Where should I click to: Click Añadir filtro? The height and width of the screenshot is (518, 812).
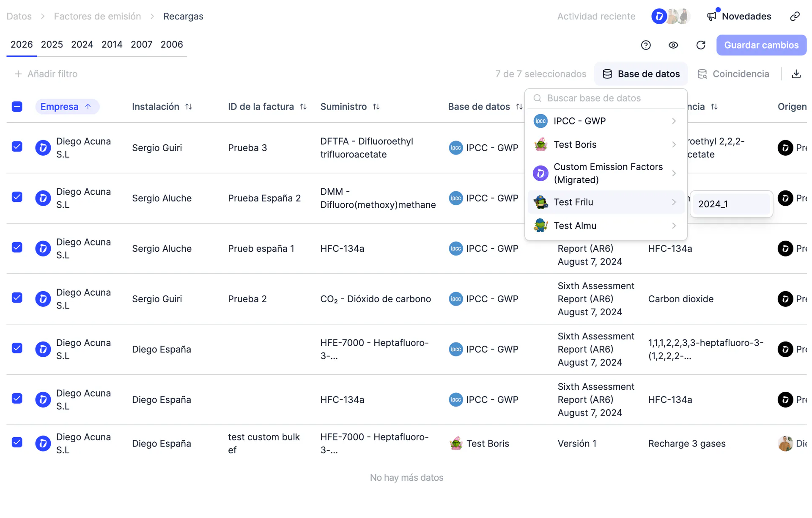(x=46, y=74)
